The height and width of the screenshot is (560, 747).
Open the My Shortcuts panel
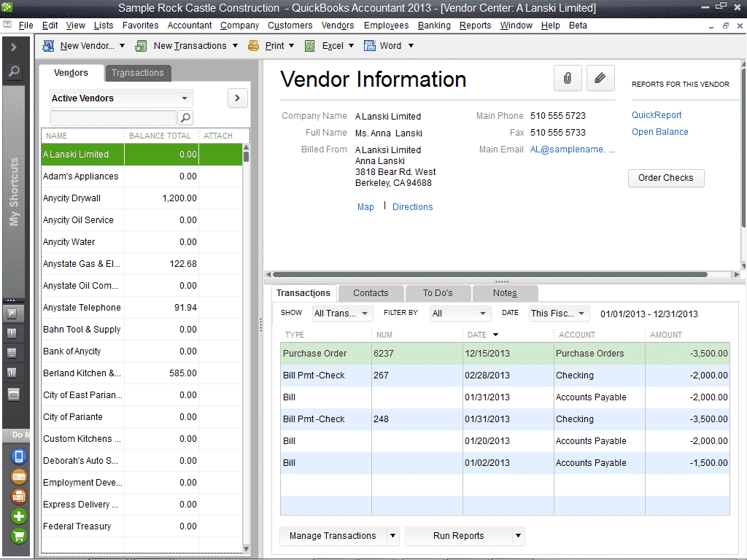(x=14, y=190)
